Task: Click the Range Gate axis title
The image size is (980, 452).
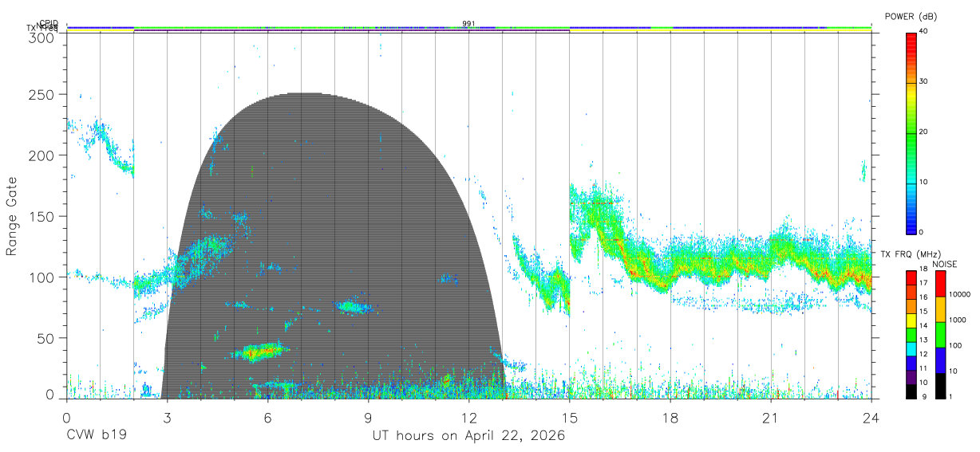Action: [12, 216]
